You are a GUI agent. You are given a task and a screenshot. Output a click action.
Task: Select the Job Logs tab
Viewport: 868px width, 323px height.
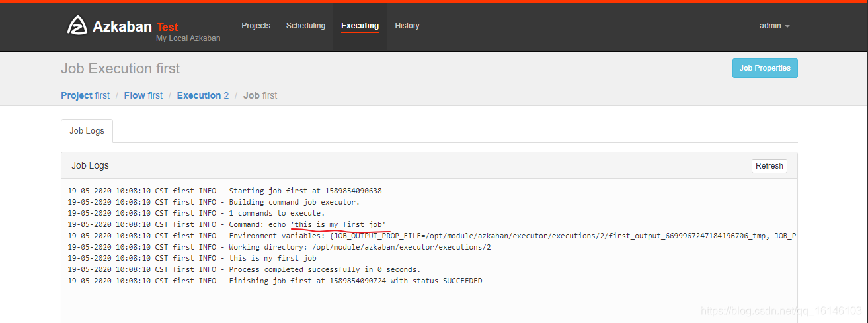[87, 131]
